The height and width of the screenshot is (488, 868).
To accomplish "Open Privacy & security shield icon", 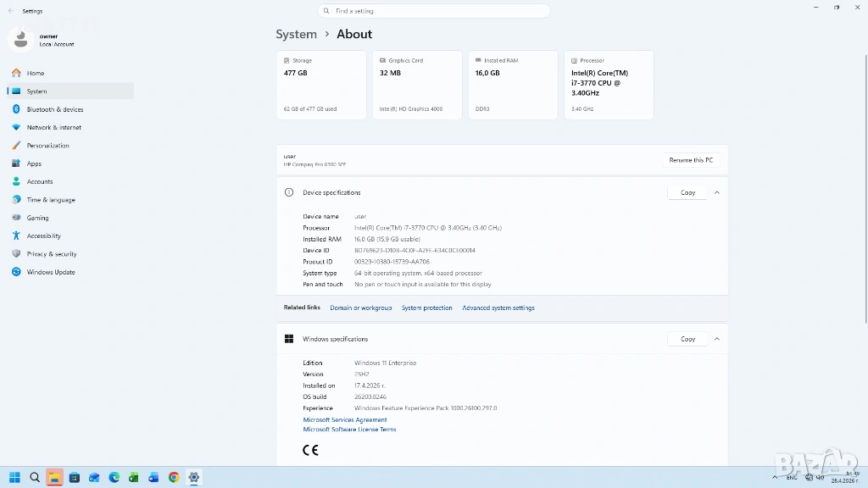I will pyautogui.click(x=16, y=254).
